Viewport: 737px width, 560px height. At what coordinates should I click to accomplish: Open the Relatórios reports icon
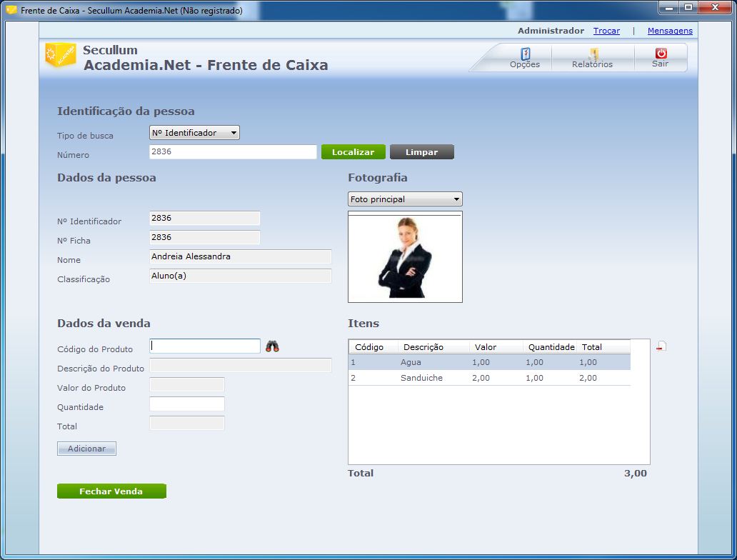coord(593,54)
